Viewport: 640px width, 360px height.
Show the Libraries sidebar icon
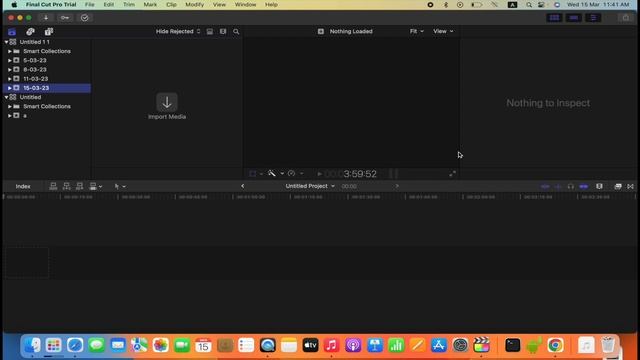click(x=12, y=32)
